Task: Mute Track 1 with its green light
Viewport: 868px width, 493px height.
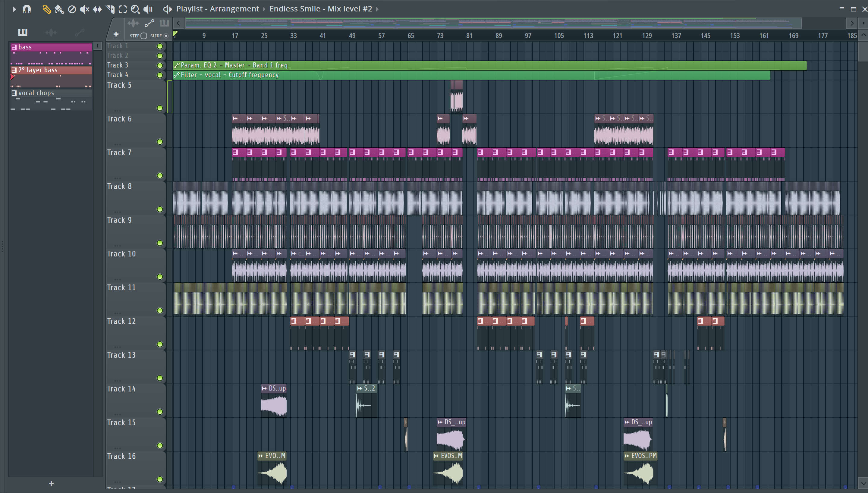Action: [160, 46]
